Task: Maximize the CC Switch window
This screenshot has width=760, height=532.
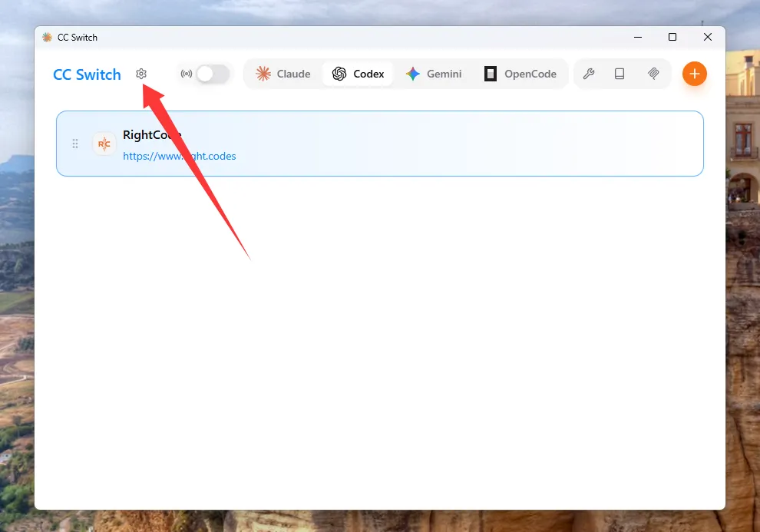Action: (x=672, y=37)
